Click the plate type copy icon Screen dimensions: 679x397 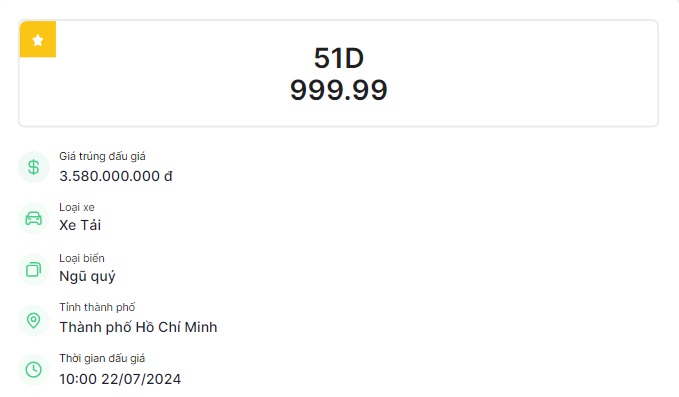pos(33,270)
